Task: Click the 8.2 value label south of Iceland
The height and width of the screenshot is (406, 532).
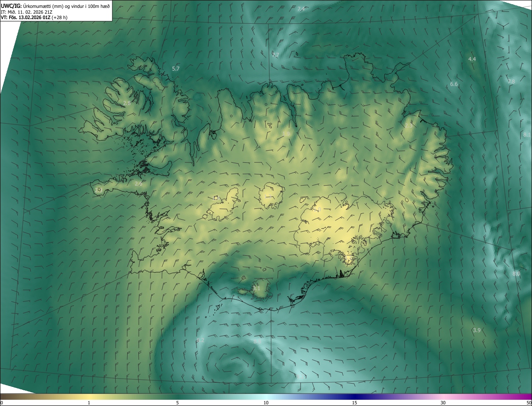Action: (200, 340)
